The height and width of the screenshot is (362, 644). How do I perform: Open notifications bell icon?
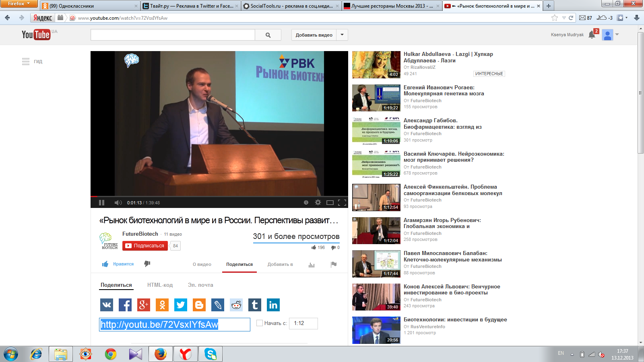tap(592, 35)
